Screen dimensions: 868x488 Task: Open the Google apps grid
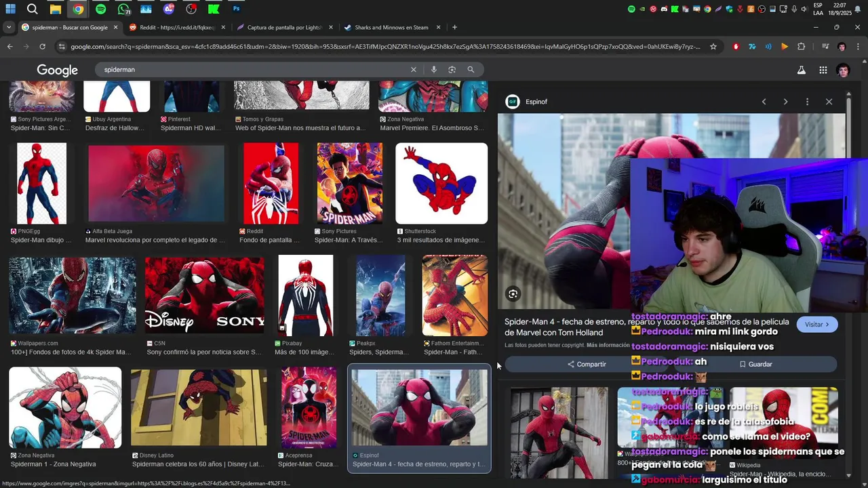[x=823, y=70]
